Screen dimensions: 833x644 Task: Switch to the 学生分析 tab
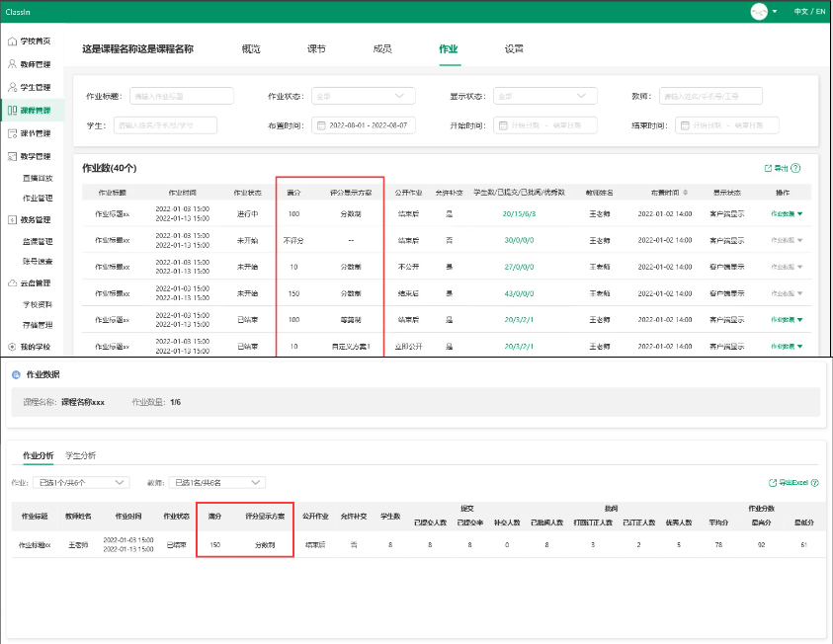[81, 455]
